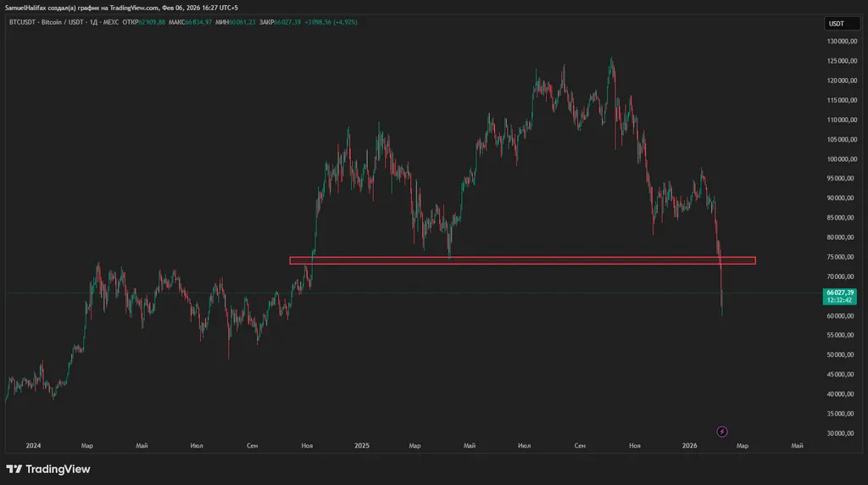Click the 1Д timeframe in chart legend
The image size is (868, 485).
coord(93,22)
